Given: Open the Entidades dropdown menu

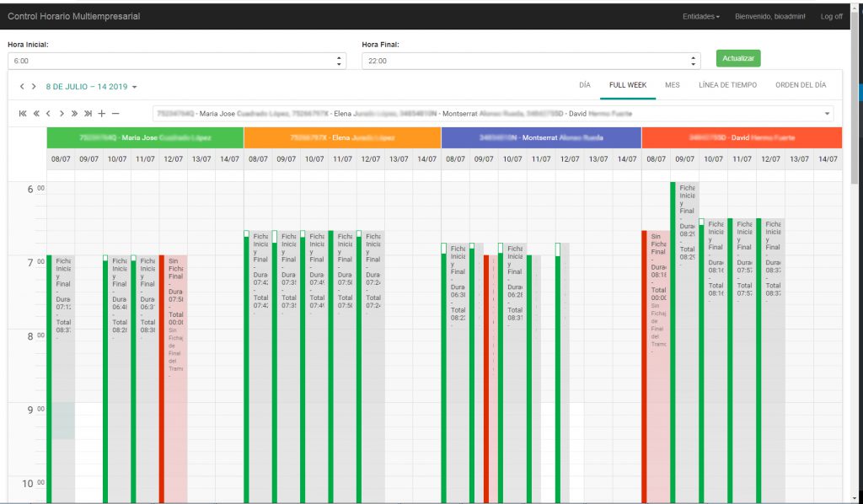Looking at the screenshot, I should pyautogui.click(x=700, y=17).
